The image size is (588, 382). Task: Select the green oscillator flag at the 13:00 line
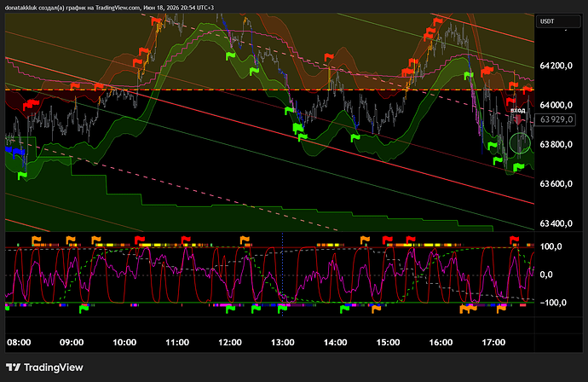click(281, 310)
